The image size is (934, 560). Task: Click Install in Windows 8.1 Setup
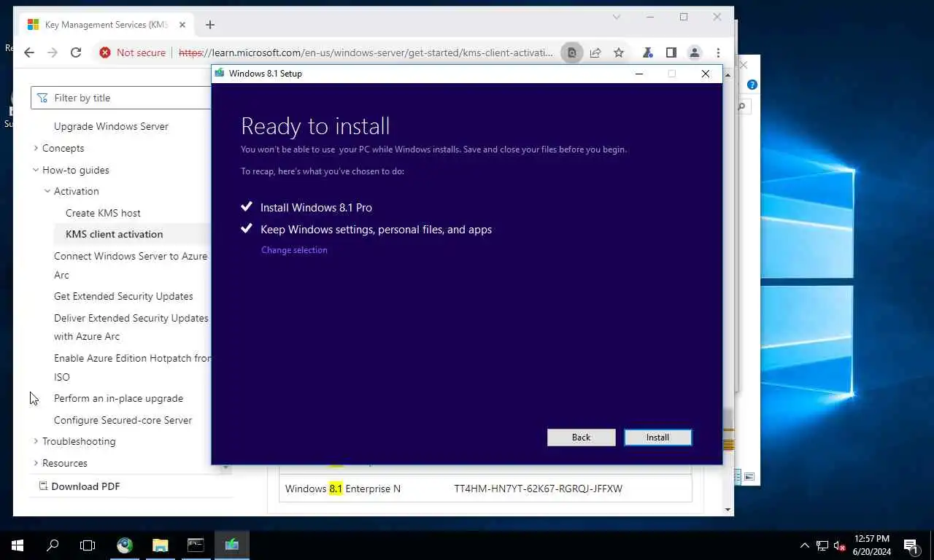[657, 437]
